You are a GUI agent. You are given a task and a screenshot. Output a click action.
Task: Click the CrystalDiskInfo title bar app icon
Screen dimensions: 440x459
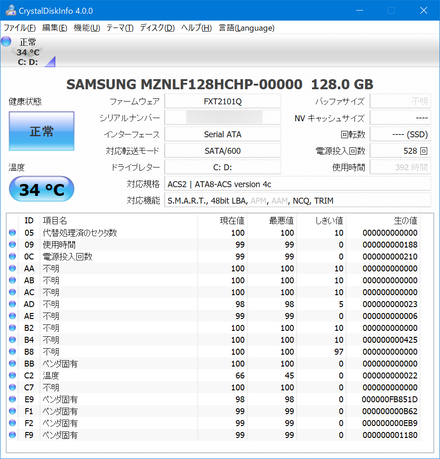(x=11, y=10)
